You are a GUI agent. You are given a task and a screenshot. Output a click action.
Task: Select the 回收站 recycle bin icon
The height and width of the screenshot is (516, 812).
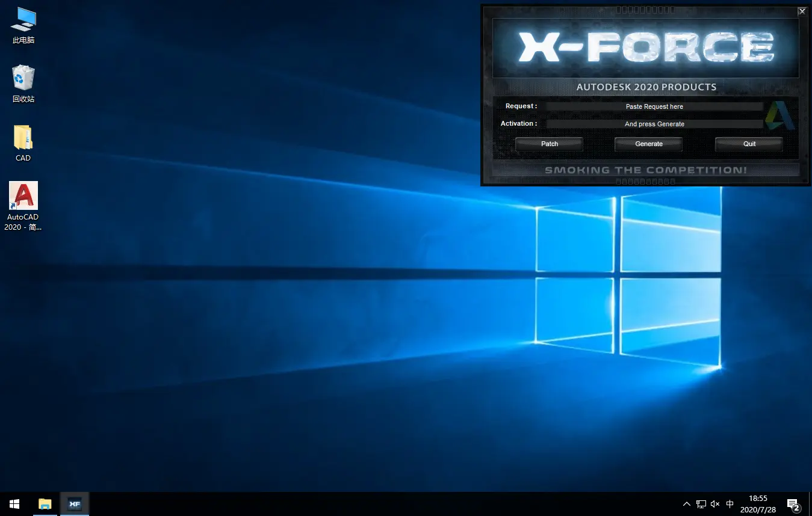point(23,84)
